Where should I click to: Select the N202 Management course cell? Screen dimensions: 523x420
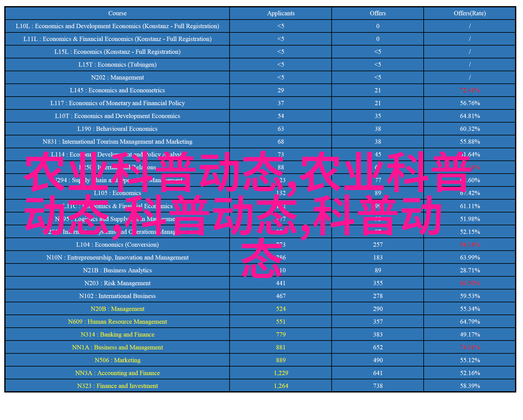117,77
